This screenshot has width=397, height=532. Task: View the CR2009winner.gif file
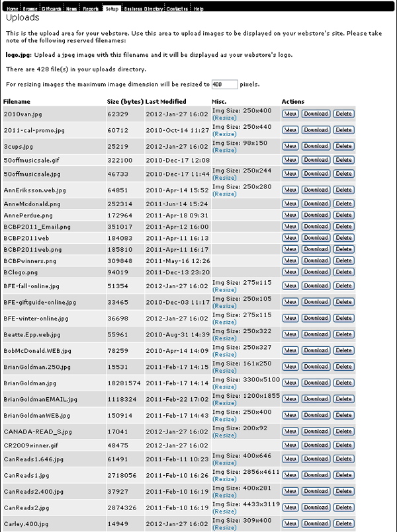tap(290, 445)
